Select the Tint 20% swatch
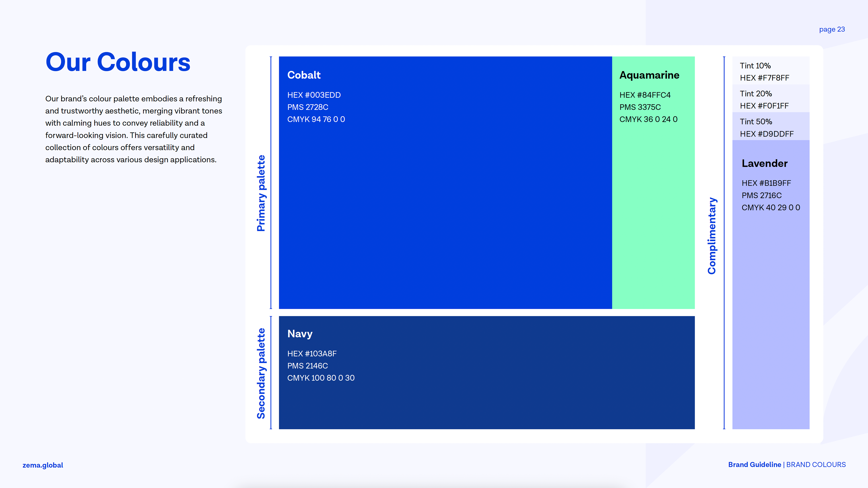The width and height of the screenshot is (868, 488). [771, 98]
